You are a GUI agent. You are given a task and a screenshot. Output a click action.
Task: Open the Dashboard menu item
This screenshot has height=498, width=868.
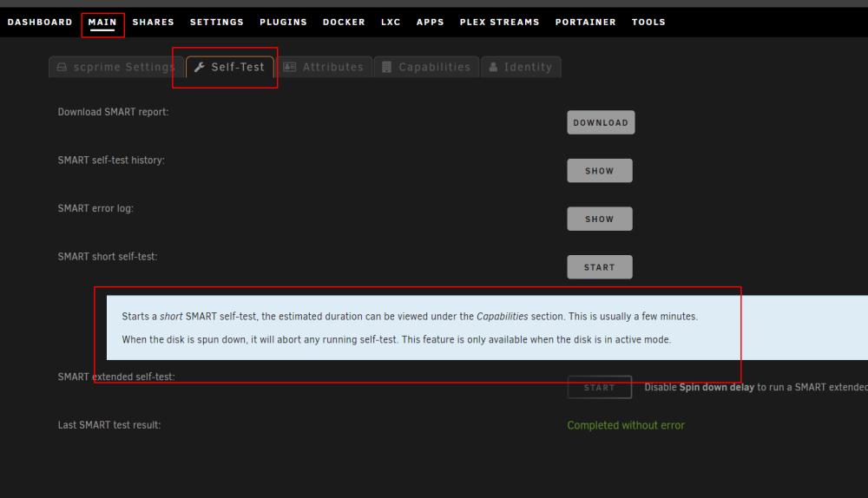pyautogui.click(x=40, y=23)
